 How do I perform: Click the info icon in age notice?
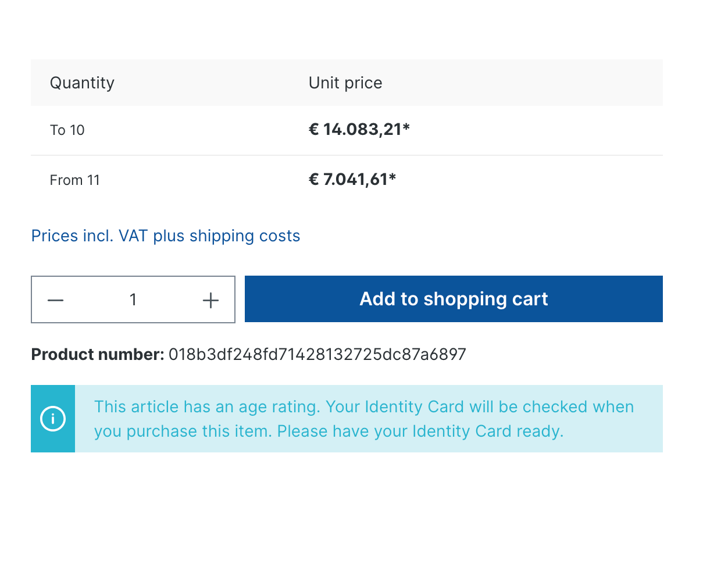tap(53, 419)
